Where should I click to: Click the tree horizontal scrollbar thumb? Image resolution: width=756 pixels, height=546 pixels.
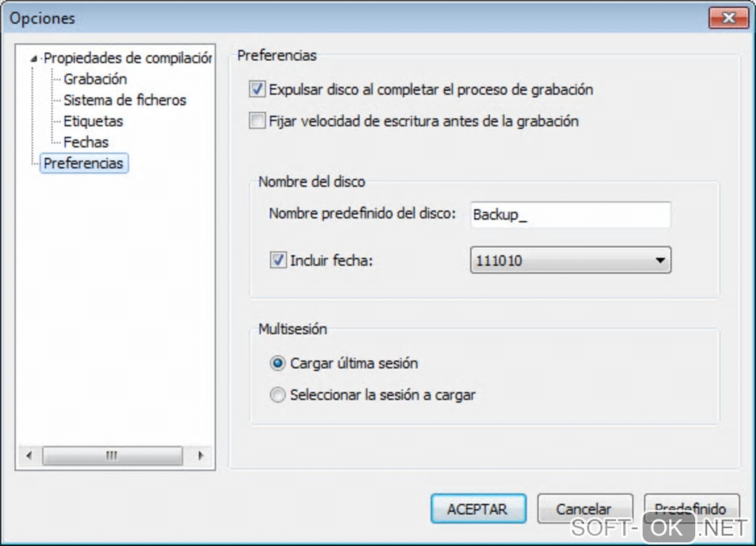[x=112, y=455]
